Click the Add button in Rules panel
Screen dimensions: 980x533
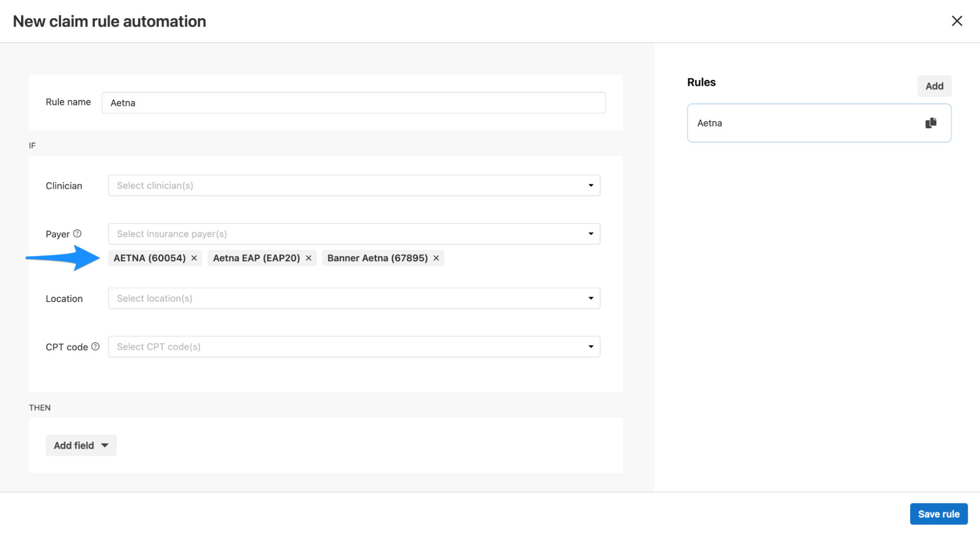click(x=934, y=86)
